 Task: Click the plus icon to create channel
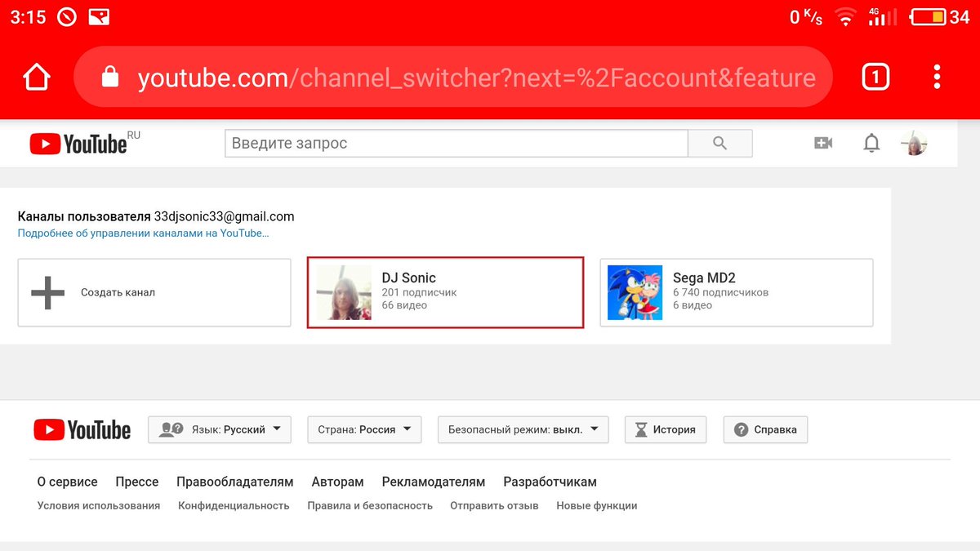(47, 292)
